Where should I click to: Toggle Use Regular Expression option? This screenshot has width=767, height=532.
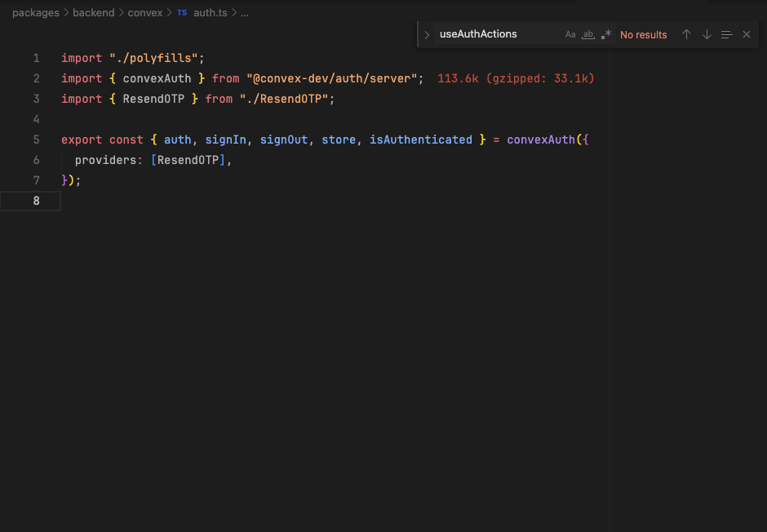(x=606, y=35)
